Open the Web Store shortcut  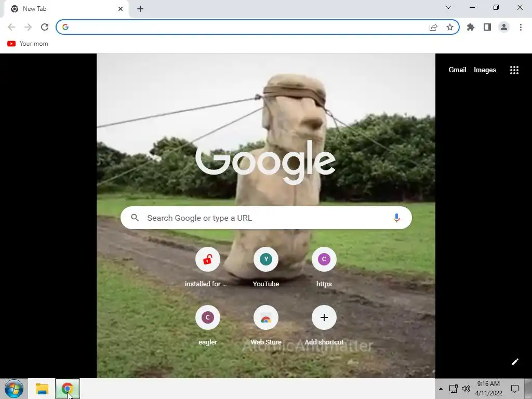coord(265,325)
